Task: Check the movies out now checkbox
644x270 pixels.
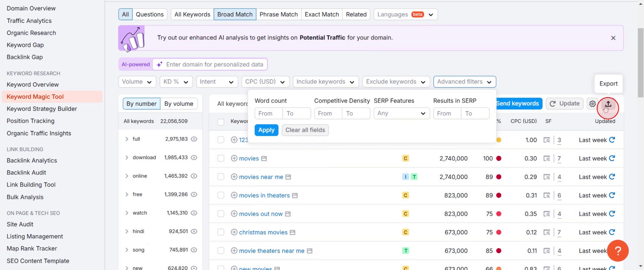Action: coord(220,214)
